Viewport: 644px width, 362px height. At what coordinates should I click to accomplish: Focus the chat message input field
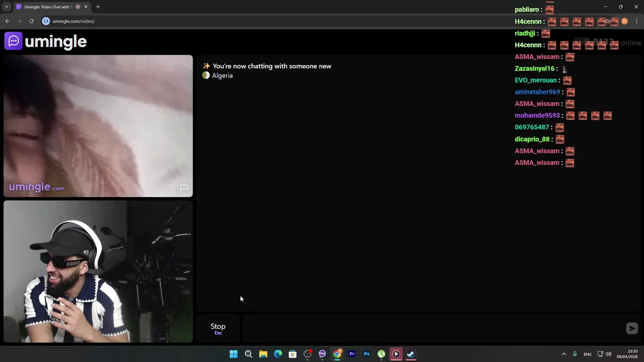pyautogui.click(x=433, y=328)
